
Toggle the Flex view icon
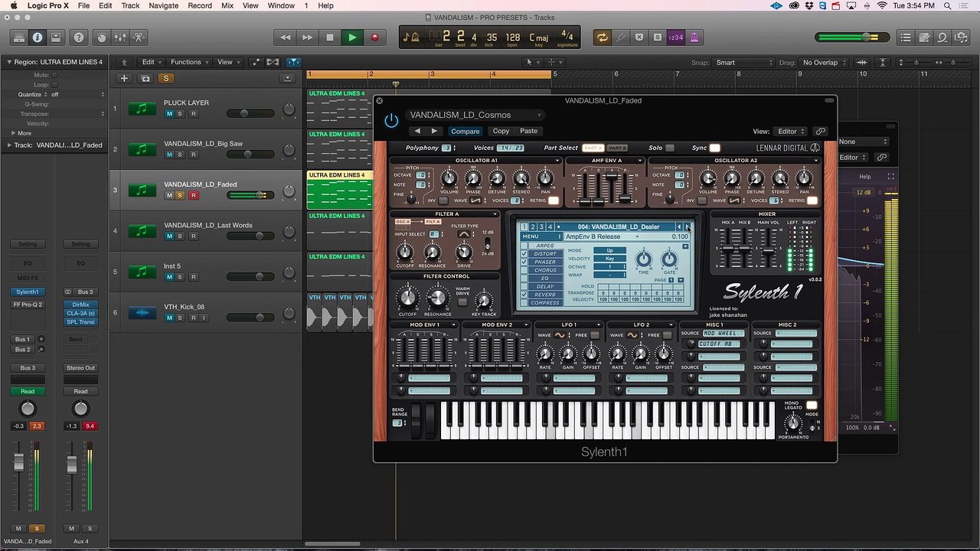[x=274, y=62]
